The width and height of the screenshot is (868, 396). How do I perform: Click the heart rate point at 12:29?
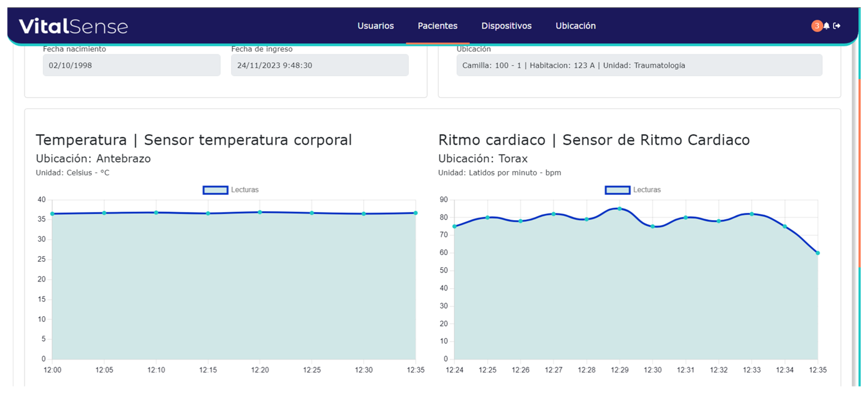[x=619, y=209]
